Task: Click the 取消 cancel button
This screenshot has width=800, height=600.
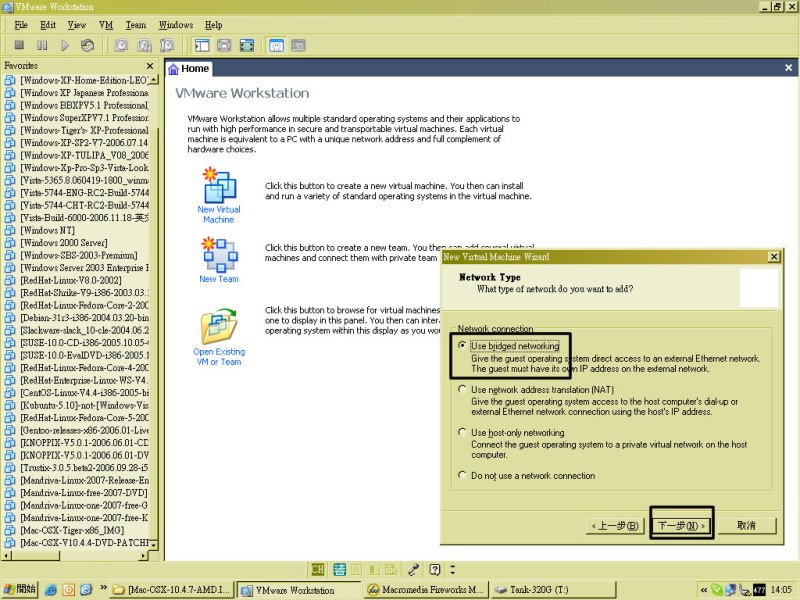Action: pyautogui.click(x=746, y=526)
